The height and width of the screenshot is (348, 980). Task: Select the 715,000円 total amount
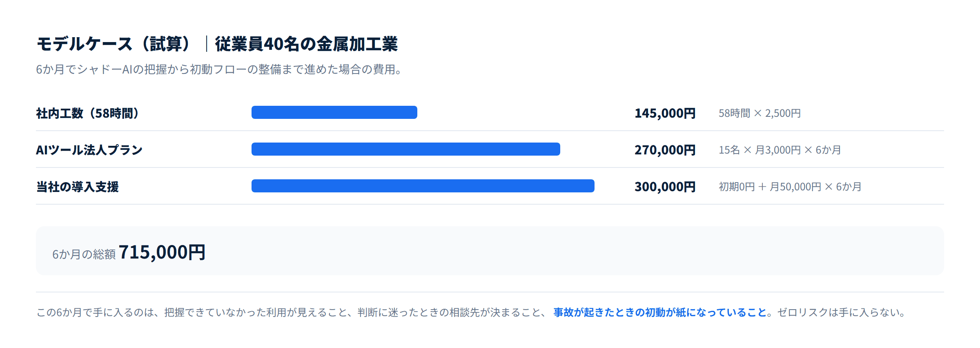(162, 252)
